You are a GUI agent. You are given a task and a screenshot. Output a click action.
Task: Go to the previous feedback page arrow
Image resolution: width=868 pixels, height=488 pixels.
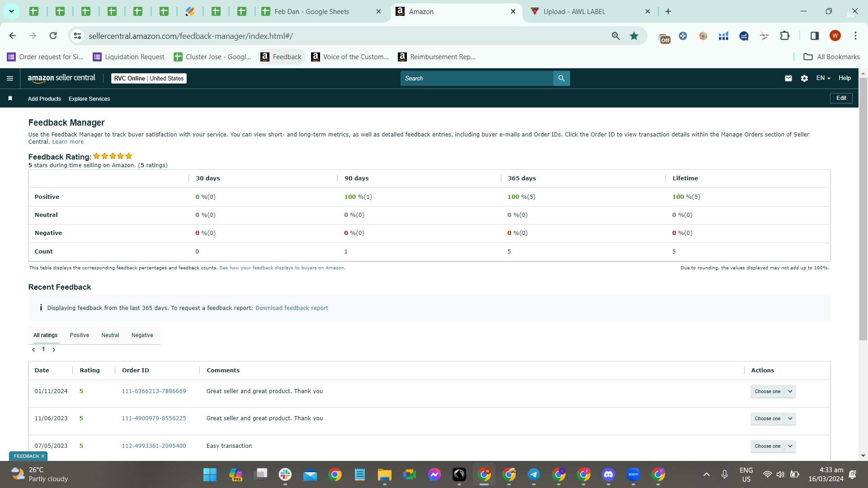[x=33, y=350]
